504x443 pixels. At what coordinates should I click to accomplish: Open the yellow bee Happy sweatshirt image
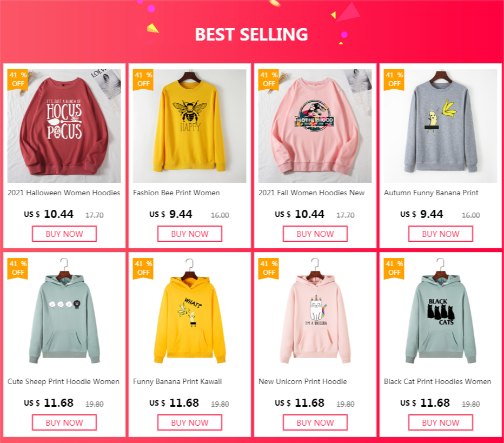[190, 125]
